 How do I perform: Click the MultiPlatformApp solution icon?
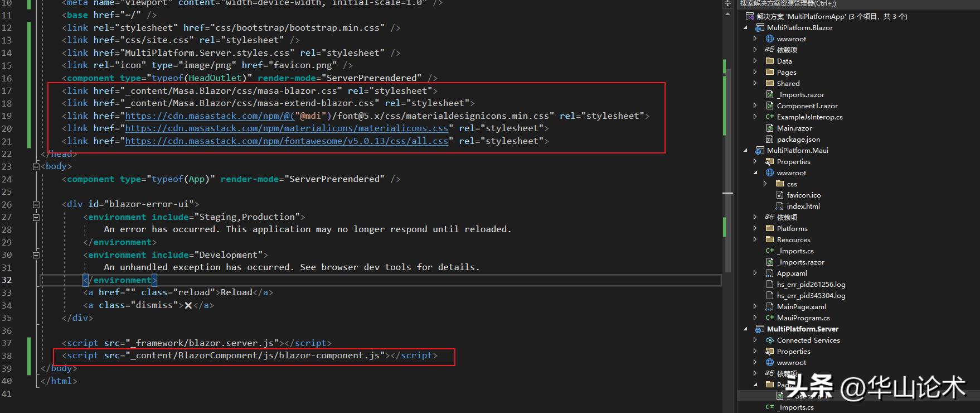(749, 16)
